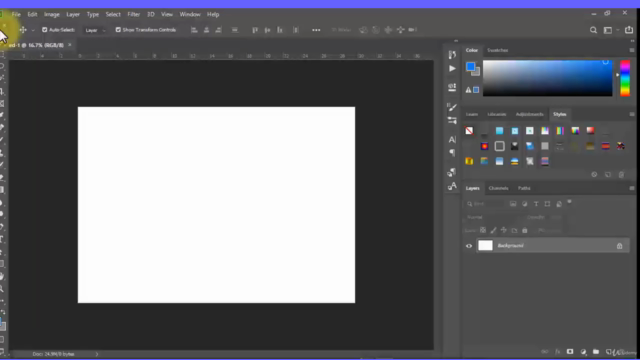Click the foreground blue color swatch
The image size is (640, 360).
(x=470, y=67)
